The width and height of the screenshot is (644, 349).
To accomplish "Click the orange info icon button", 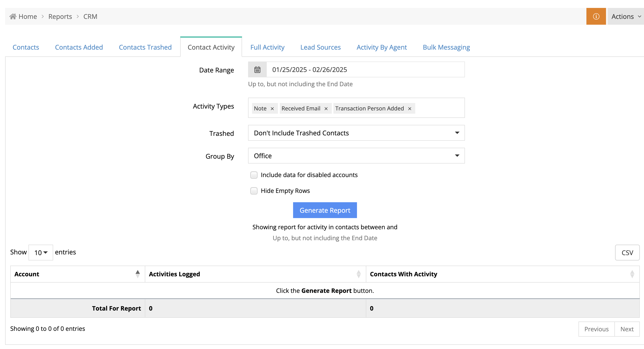I will [596, 17].
